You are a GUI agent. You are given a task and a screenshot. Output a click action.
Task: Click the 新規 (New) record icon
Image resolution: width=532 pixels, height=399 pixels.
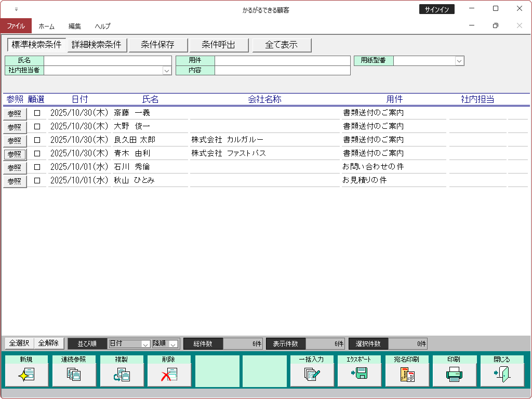click(x=26, y=374)
